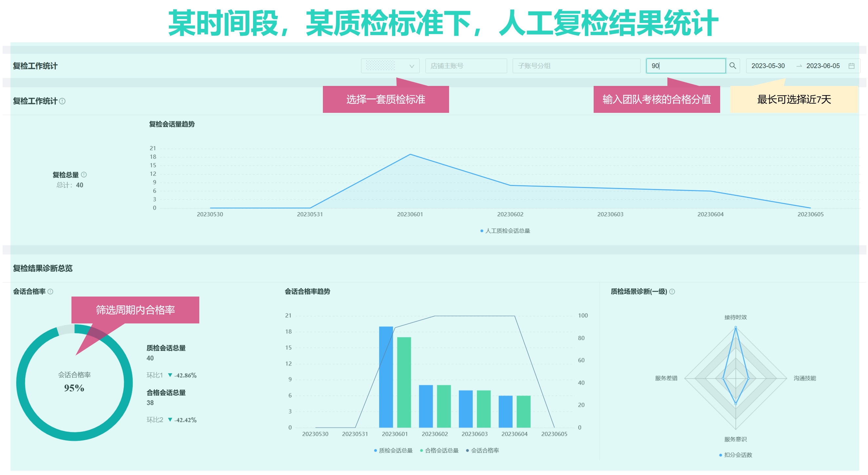Click 复检会话量趋势 chart title
This screenshot has height=475, width=868.
pos(172,124)
